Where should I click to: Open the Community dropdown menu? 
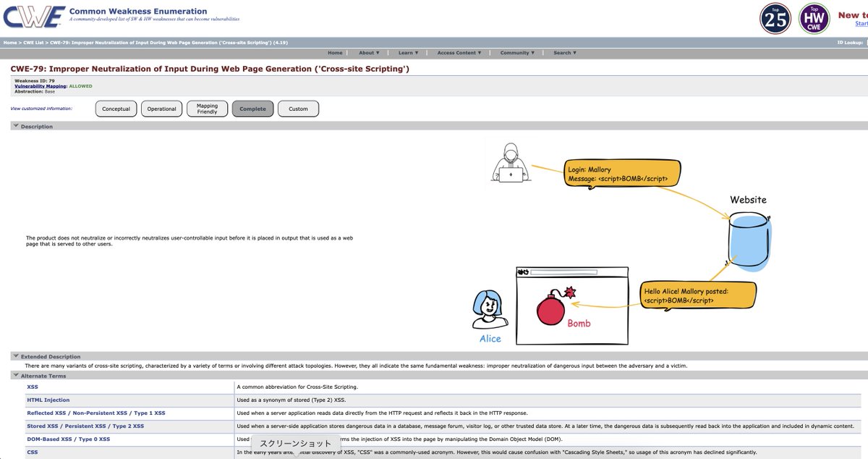[518, 53]
